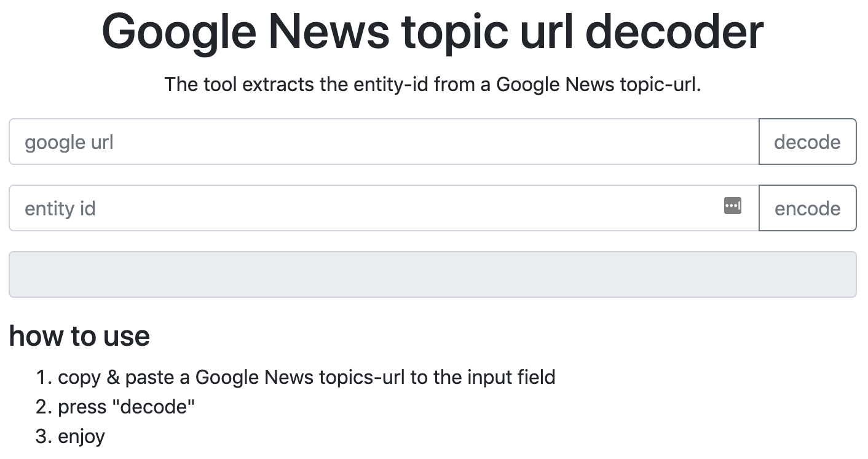The height and width of the screenshot is (459, 868).
Task: Click the copy and paste instruction text
Action: tap(306, 377)
